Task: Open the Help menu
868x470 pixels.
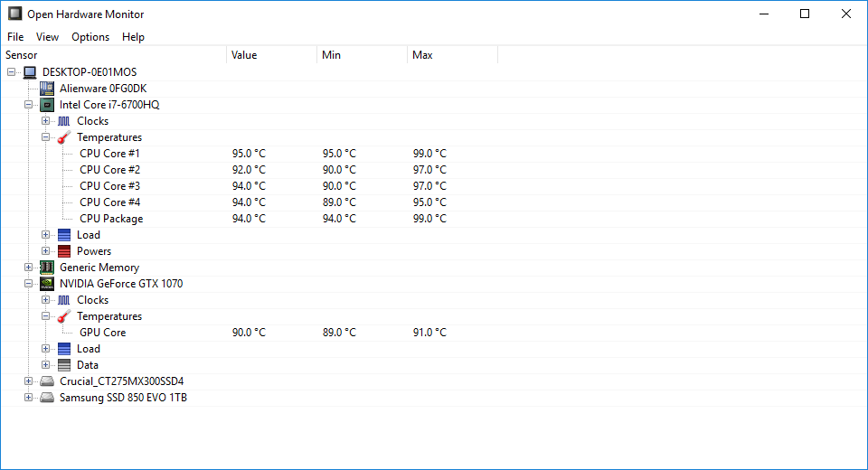Action: click(x=133, y=37)
